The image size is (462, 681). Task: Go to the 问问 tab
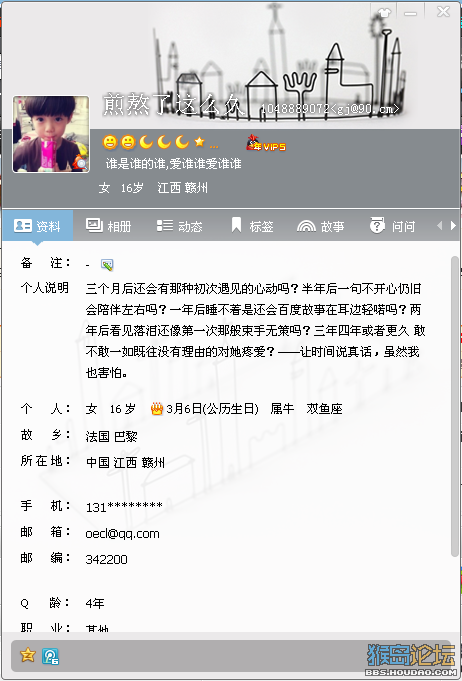click(392, 226)
